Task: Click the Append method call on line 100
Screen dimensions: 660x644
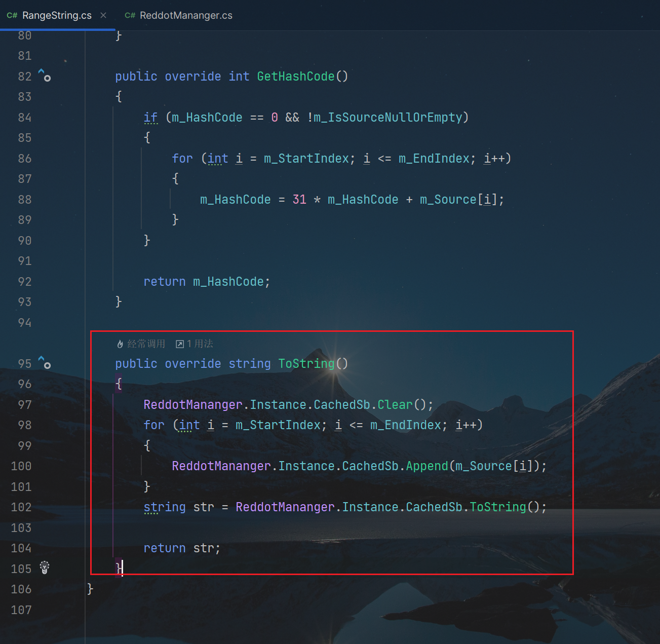Action: (427, 466)
